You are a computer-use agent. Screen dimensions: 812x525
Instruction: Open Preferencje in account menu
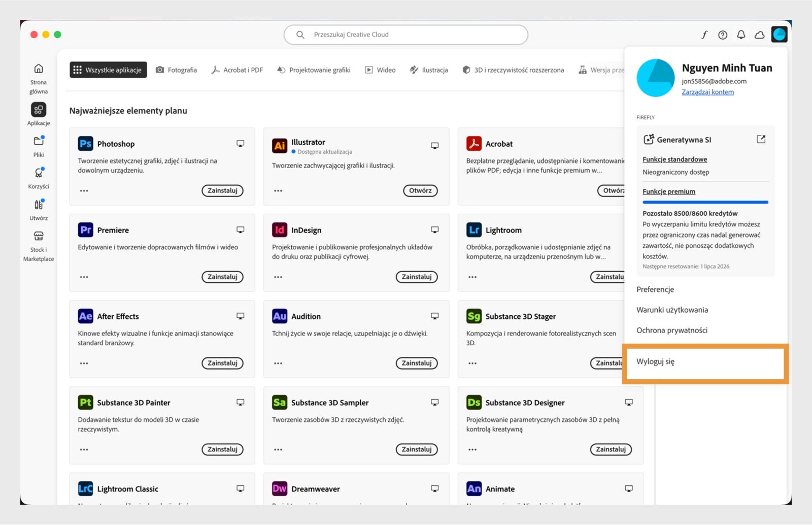(655, 289)
